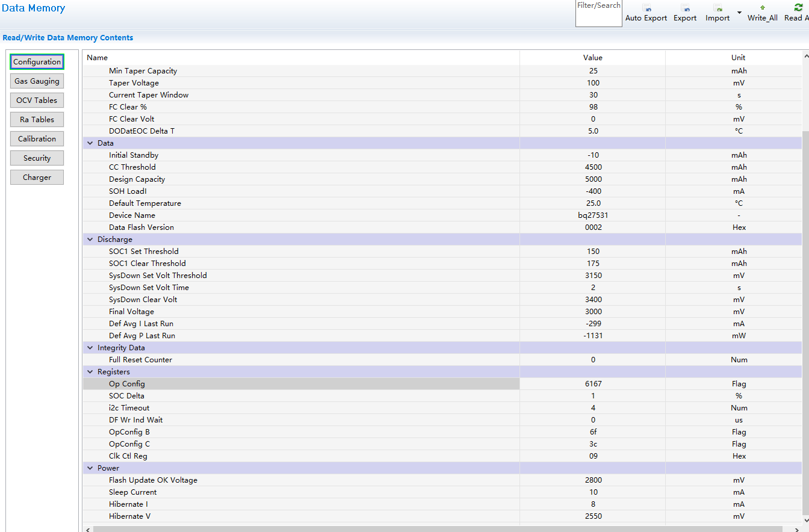Open the Configuration section
809x532 pixels.
[x=37, y=62]
